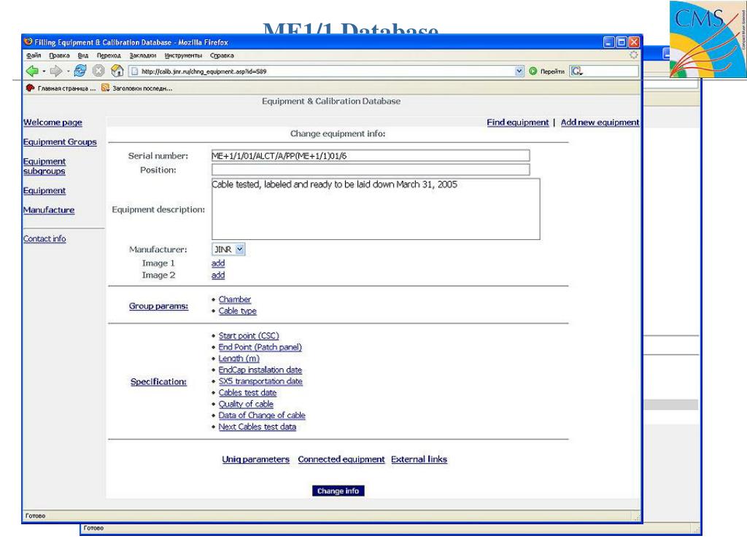
Task: Open the Manufacturer JINR dropdown
Action: (x=228, y=249)
